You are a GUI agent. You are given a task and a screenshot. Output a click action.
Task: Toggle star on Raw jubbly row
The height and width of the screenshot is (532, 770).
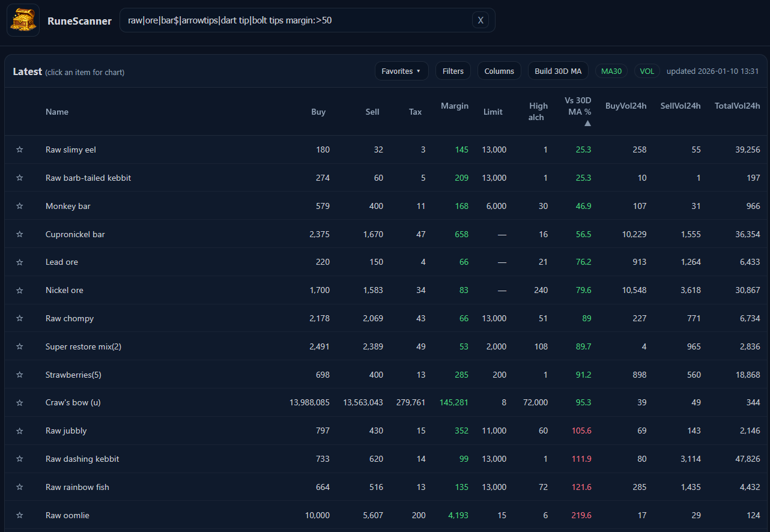(20, 431)
